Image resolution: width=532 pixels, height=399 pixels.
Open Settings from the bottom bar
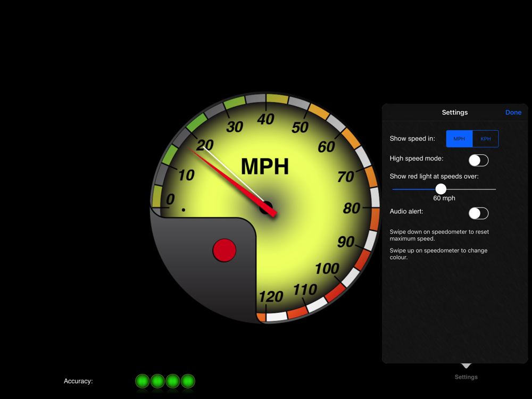[x=466, y=377]
